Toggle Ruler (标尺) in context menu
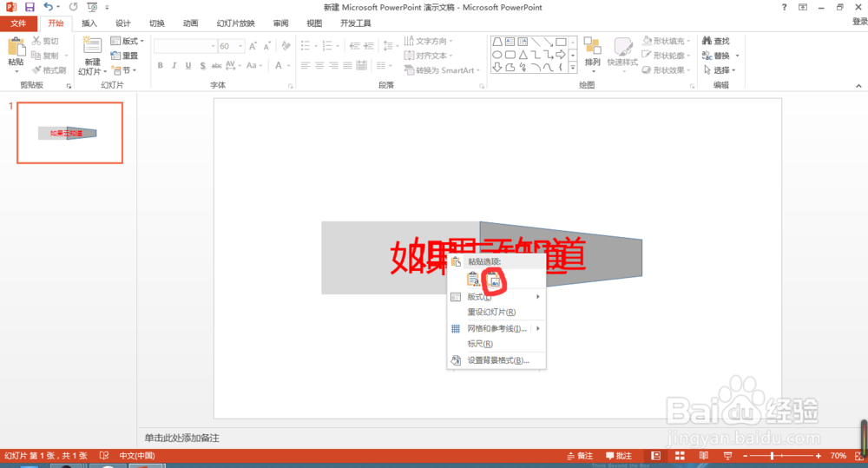The image size is (868, 468). pyautogui.click(x=496, y=344)
